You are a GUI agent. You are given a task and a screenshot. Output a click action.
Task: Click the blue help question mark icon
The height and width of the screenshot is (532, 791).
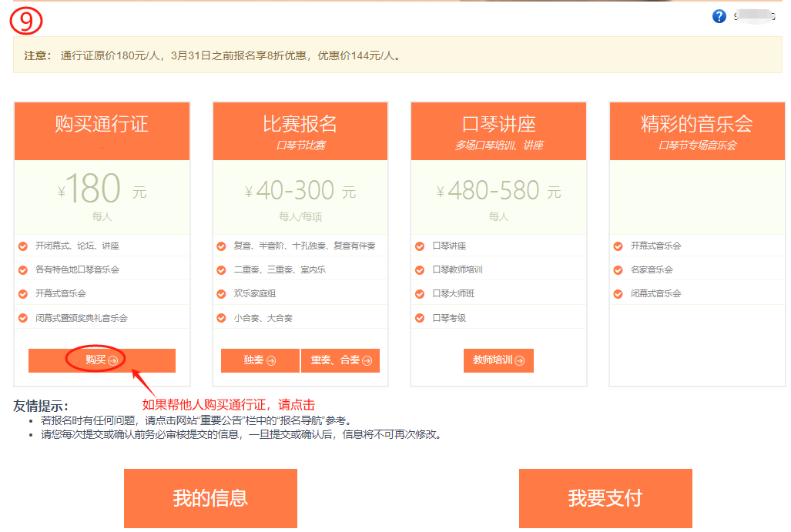[x=719, y=16]
